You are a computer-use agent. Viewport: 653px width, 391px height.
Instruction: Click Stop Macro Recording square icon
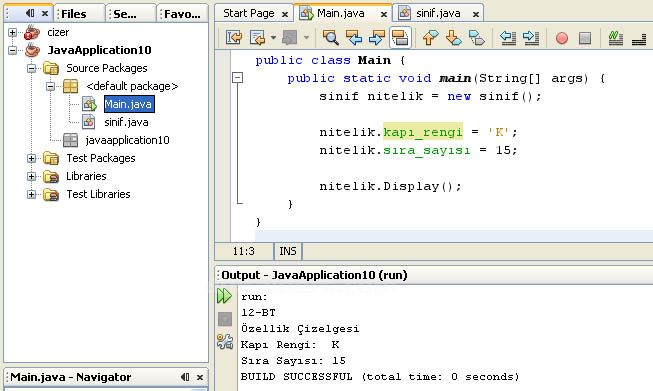pyautogui.click(x=585, y=38)
